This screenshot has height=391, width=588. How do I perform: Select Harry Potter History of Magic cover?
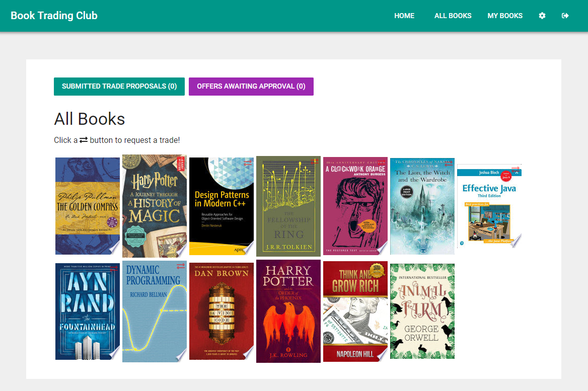pos(155,206)
